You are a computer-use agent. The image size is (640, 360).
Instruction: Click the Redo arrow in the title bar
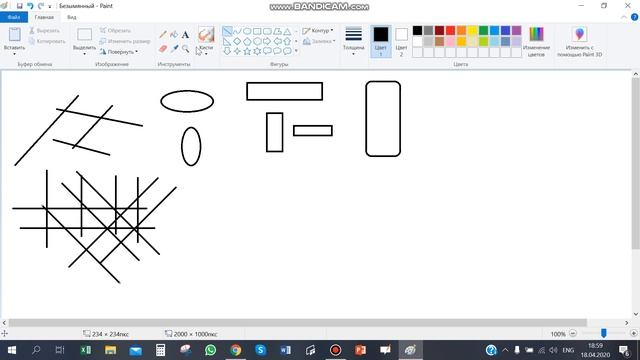point(41,6)
